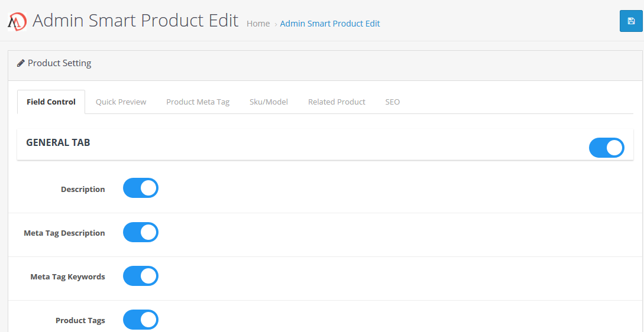Click the GENERAL TAB section header
Viewport: 644px width, 332px height.
pyautogui.click(x=58, y=142)
